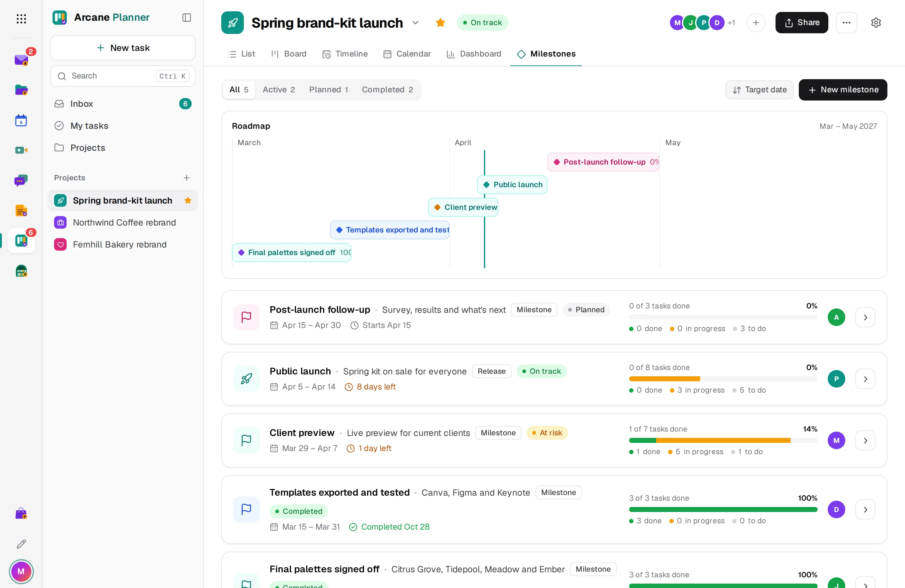Click the New task button
The width and height of the screenshot is (905, 588).
point(123,48)
